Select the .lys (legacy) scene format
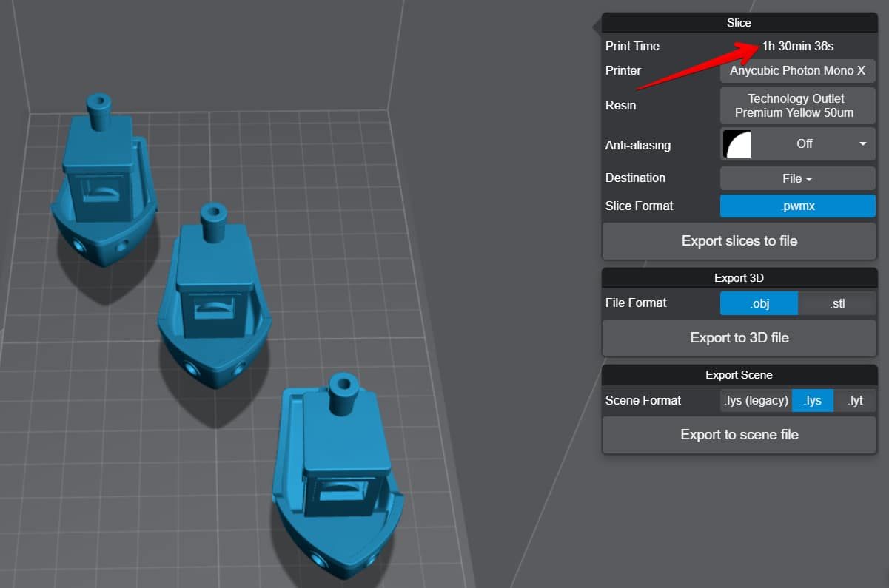Image resolution: width=889 pixels, height=588 pixels. (x=756, y=401)
